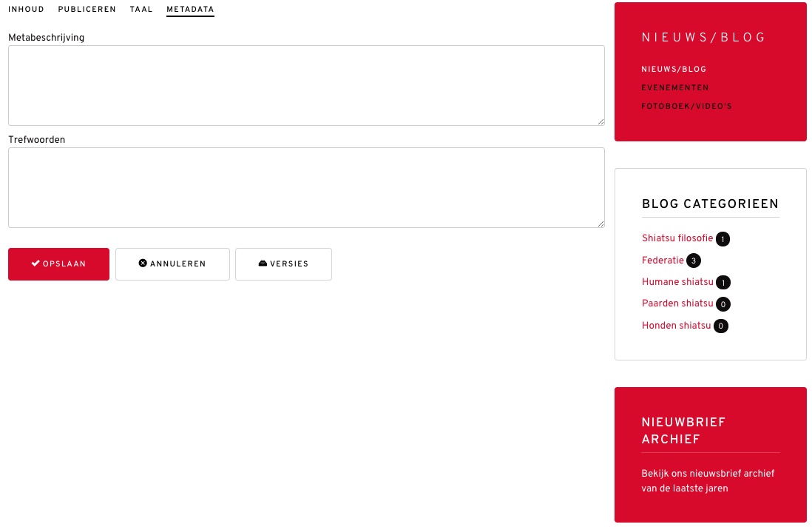Switch to the Inhoud tab

click(x=26, y=10)
